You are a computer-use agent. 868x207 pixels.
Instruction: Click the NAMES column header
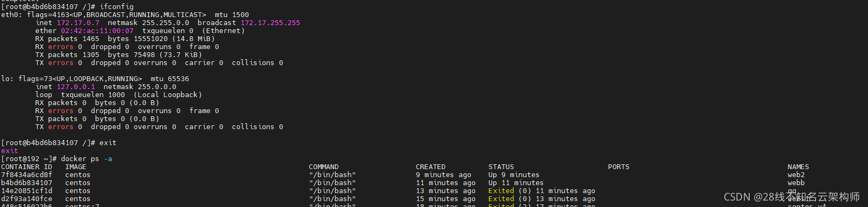[x=799, y=167]
